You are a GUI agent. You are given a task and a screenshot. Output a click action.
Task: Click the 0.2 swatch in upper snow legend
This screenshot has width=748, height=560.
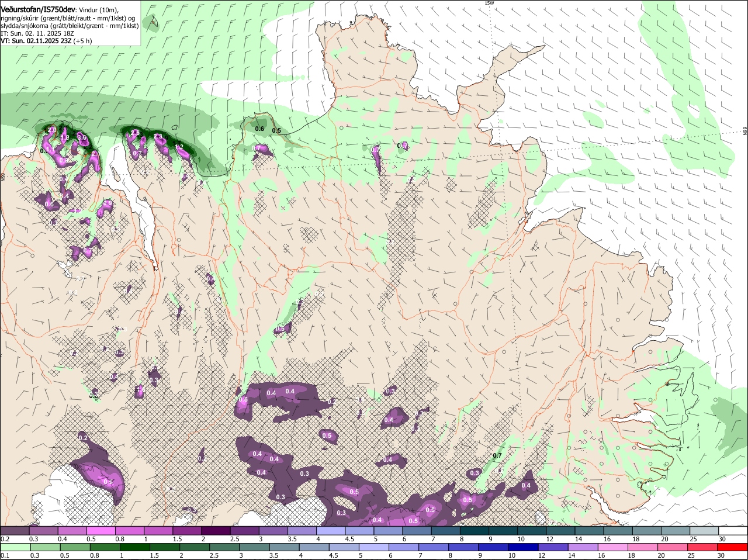pyautogui.click(x=15, y=530)
